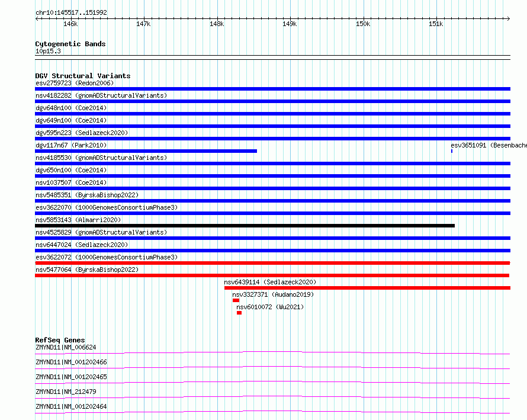527x420 pixels.
Task: Click the small red nsv3327371 marker
Action: [x=236, y=300]
